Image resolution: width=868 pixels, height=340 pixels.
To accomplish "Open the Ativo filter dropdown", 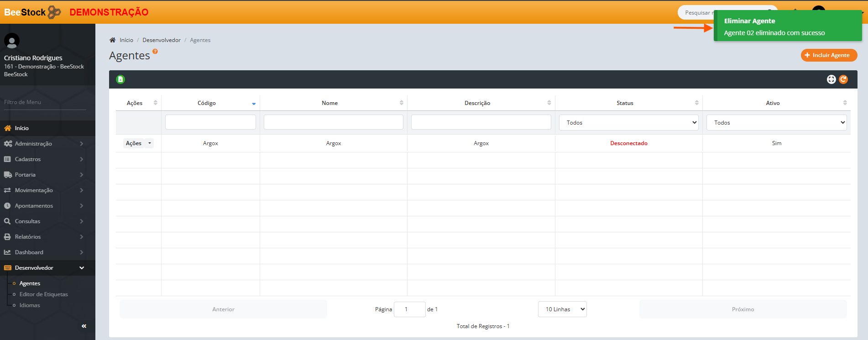I will 776,122.
